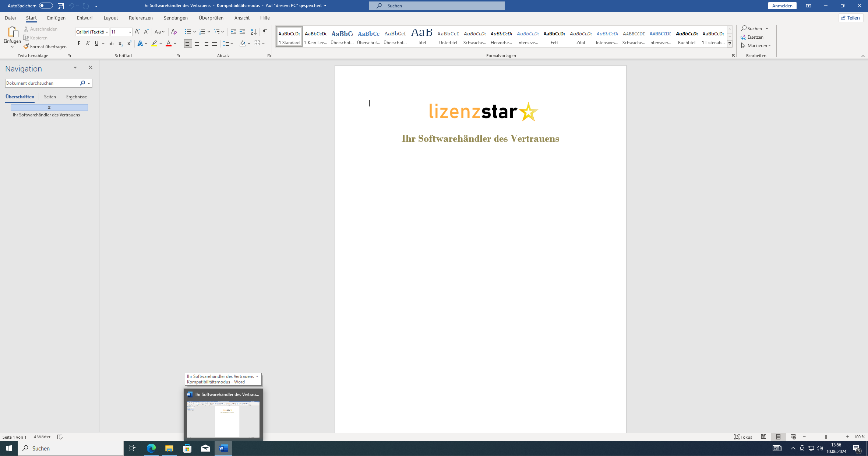Click shading paint bucket icon

[x=243, y=43]
